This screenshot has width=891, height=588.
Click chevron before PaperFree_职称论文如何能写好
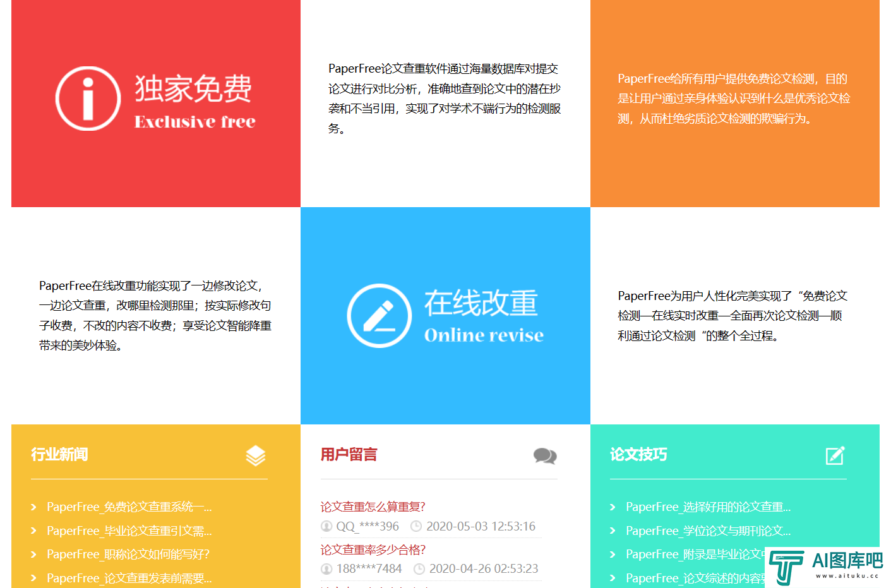tap(34, 555)
